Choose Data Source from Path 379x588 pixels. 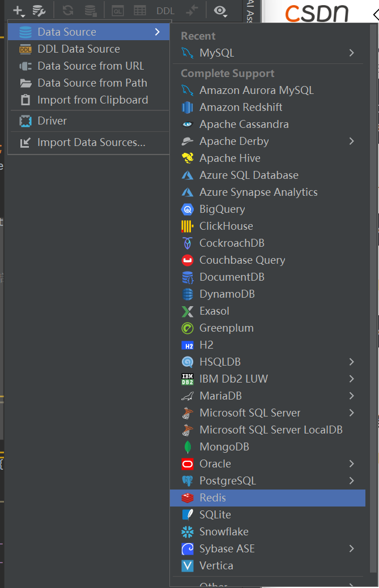tap(88, 83)
